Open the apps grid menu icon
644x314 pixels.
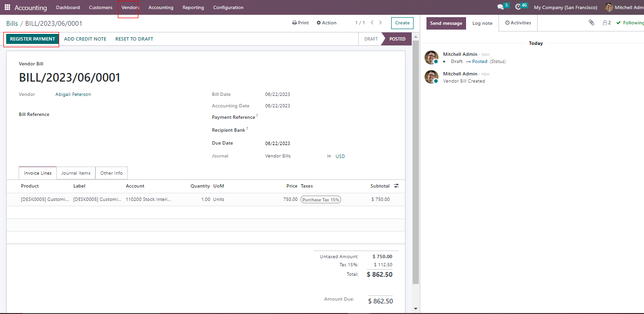7,8
